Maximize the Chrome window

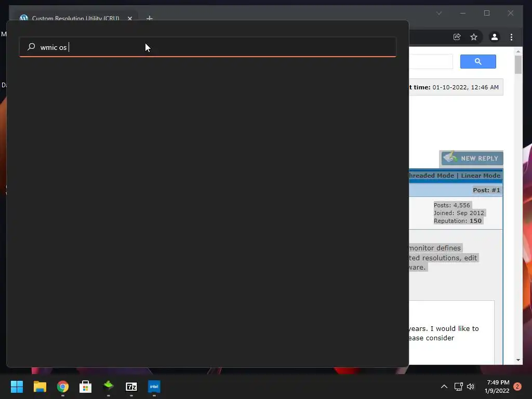pyautogui.click(x=487, y=13)
